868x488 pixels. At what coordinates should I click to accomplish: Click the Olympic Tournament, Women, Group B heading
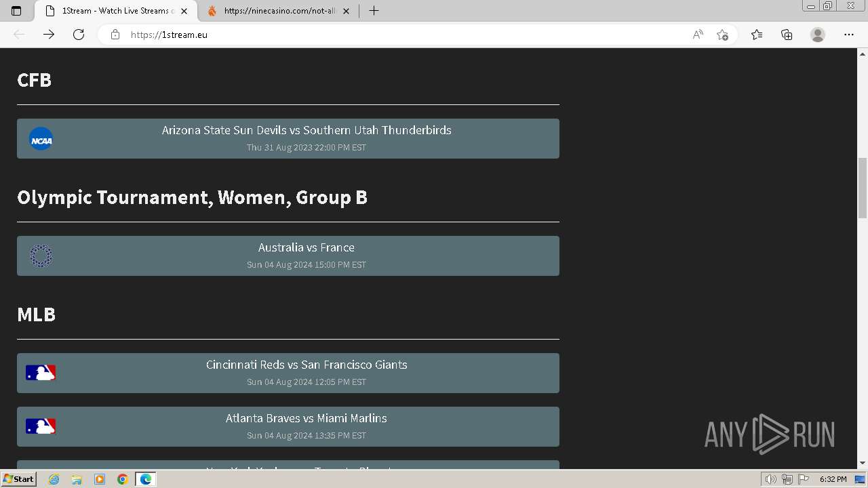(x=193, y=197)
